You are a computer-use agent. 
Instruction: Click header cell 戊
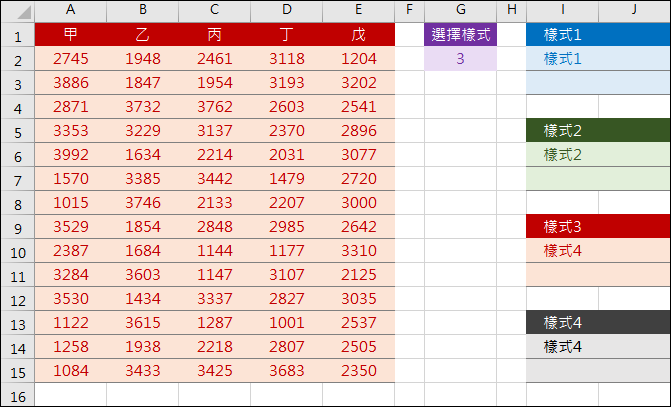coord(359,35)
